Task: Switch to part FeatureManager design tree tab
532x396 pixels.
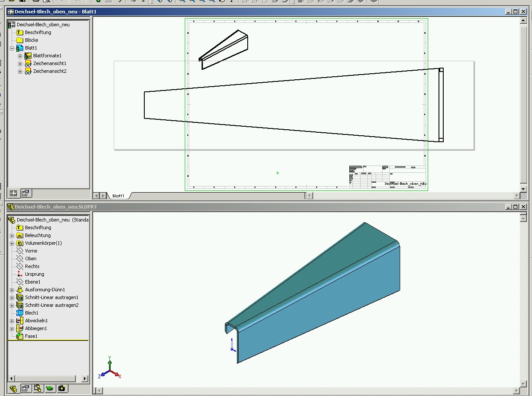Action: tap(13, 388)
